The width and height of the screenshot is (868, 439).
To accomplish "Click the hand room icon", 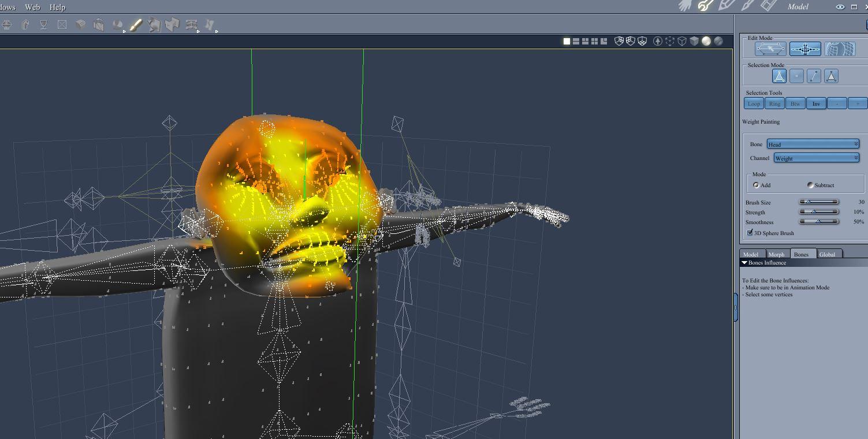I will coord(686,6).
